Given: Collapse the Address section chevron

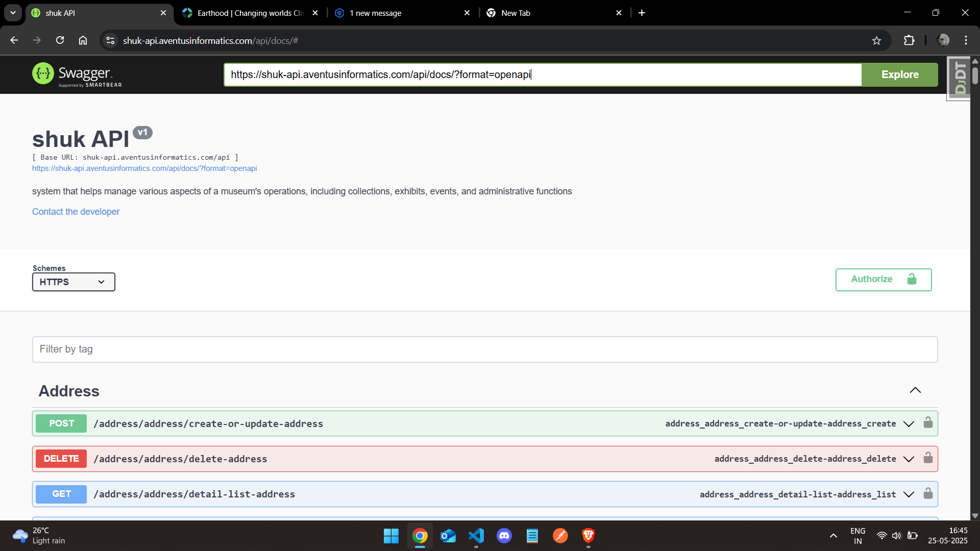Looking at the screenshot, I should point(915,390).
